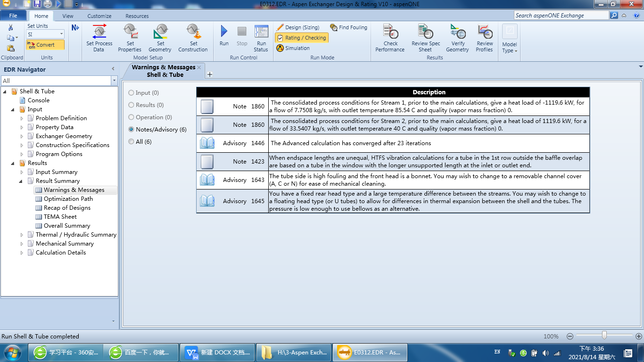Select the Input (0) radio button
Image resolution: width=644 pixels, height=362 pixels.
click(x=132, y=93)
